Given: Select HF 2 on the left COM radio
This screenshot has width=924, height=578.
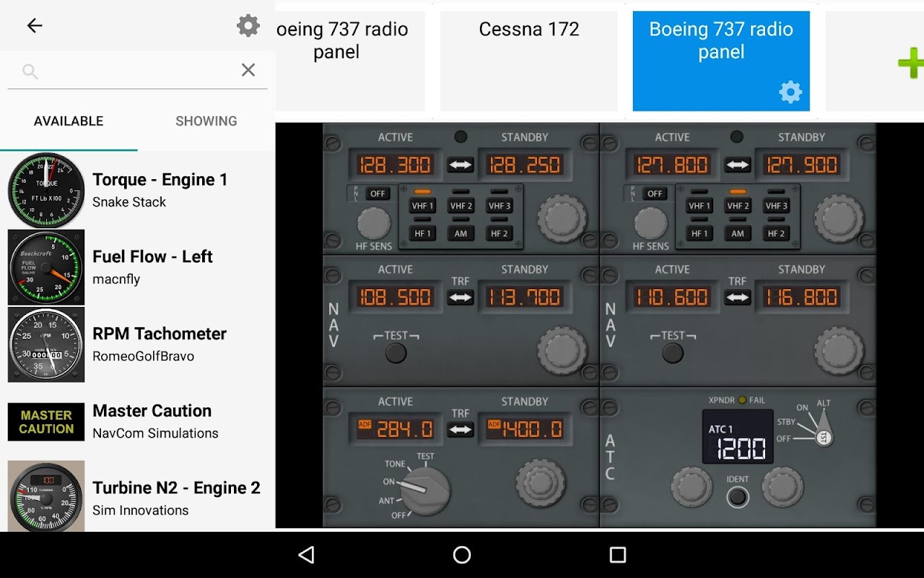Looking at the screenshot, I should 500,233.
